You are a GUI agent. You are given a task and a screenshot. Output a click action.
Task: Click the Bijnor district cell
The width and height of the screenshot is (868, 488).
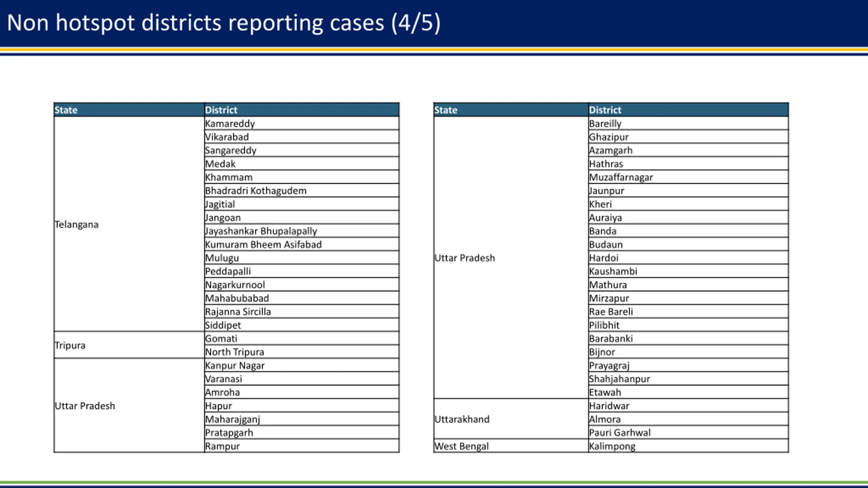[x=689, y=352]
